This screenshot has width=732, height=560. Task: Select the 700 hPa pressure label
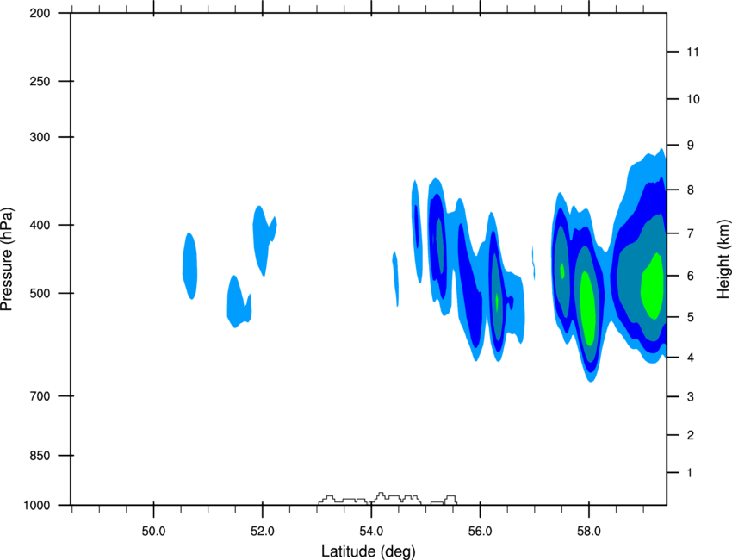[40, 396]
